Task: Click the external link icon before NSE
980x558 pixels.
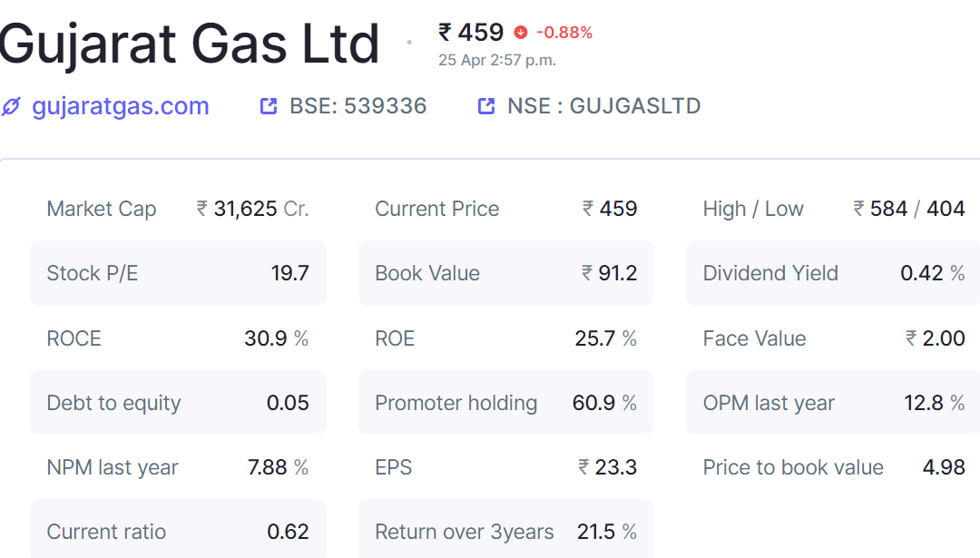Action: pyautogui.click(x=486, y=106)
